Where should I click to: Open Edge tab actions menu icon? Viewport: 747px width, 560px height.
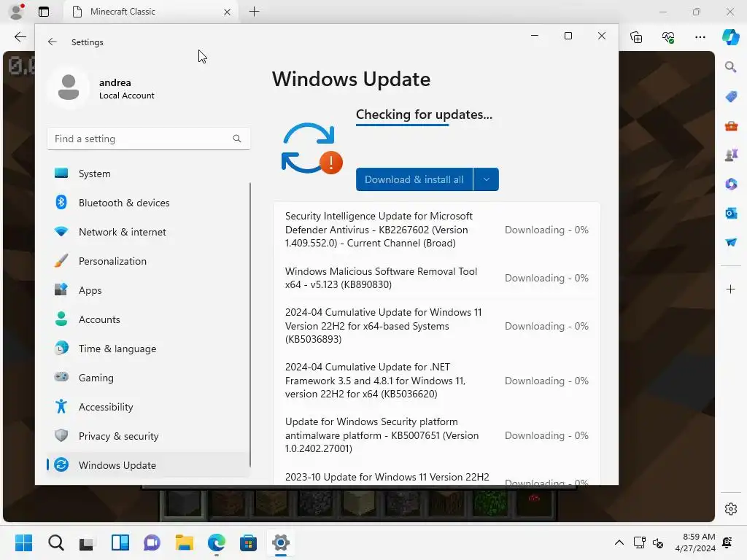pos(44,12)
